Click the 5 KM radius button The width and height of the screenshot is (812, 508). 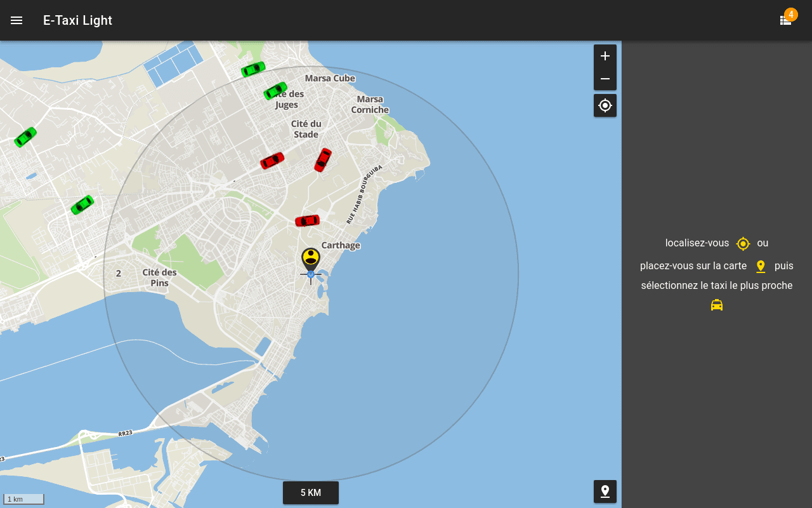[311, 493]
